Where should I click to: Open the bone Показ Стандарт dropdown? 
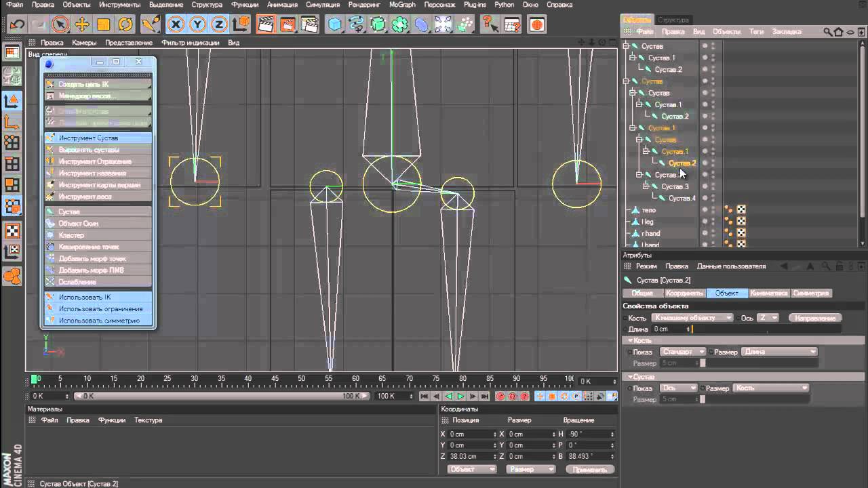682,352
